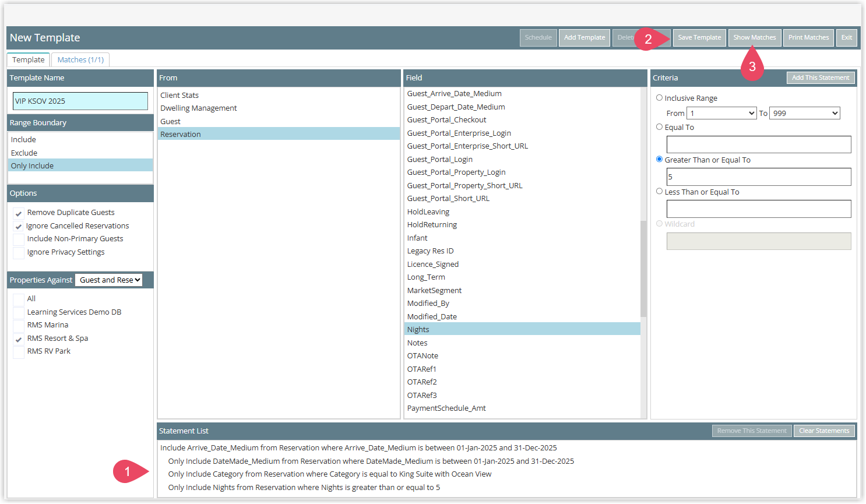The image size is (866, 504).
Task: Select Dwelling Management in From list
Action: tap(279, 108)
